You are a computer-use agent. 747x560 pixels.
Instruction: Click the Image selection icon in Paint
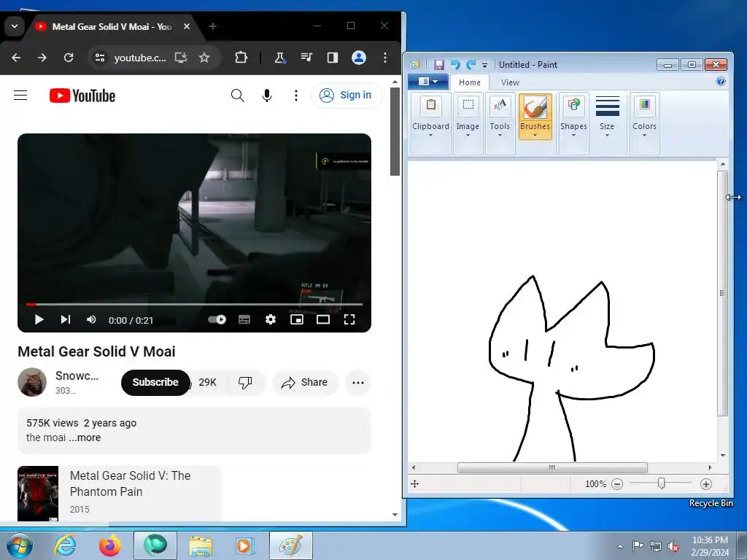[468, 105]
